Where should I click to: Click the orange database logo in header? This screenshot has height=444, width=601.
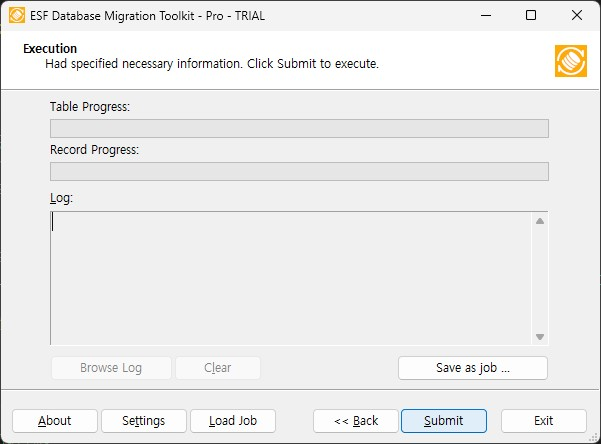pyautogui.click(x=571, y=61)
